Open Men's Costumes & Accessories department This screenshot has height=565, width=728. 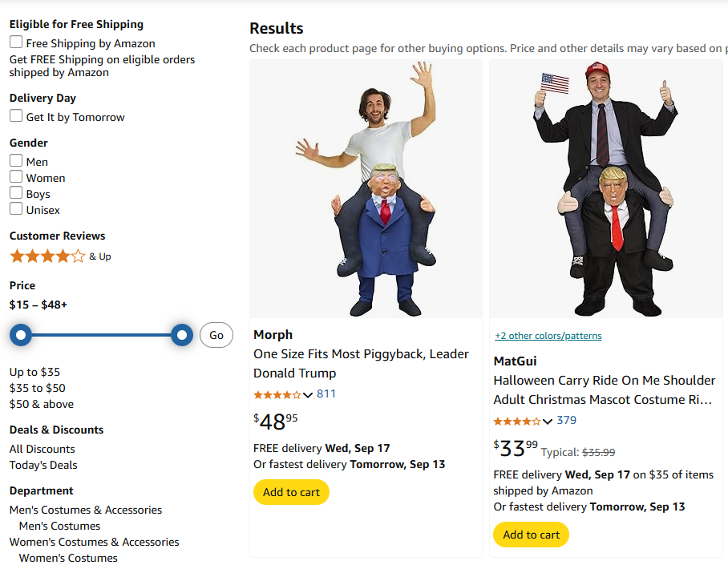coord(86,510)
